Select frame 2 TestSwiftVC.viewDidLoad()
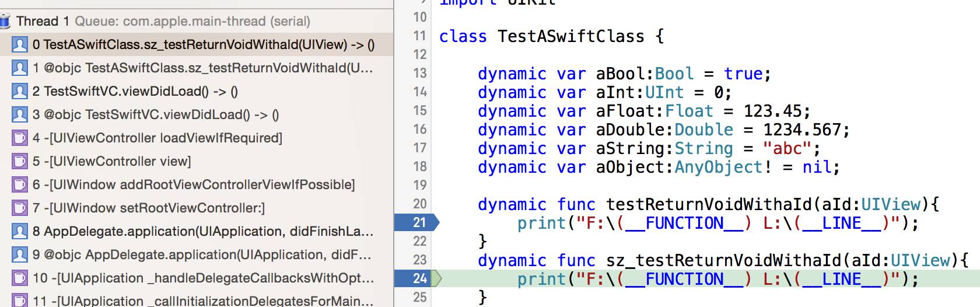 (x=197, y=91)
